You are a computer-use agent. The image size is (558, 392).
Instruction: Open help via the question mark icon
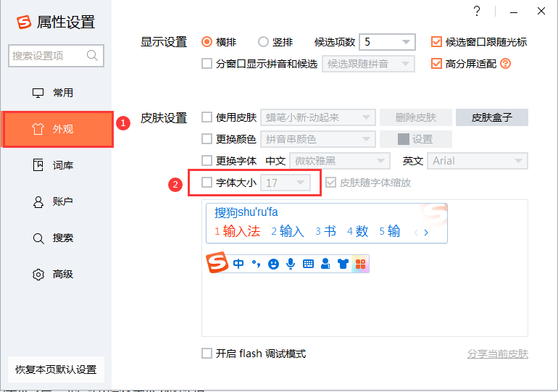477,11
